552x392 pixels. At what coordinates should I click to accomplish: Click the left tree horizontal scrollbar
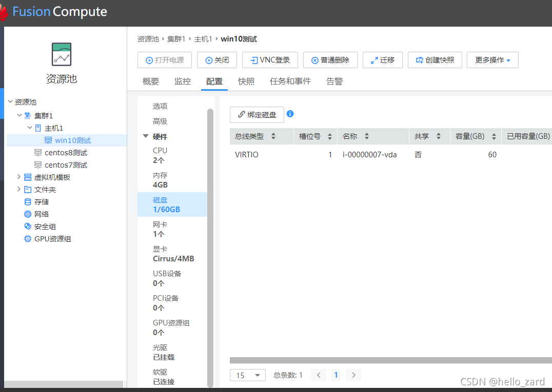(x=64, y=384)
